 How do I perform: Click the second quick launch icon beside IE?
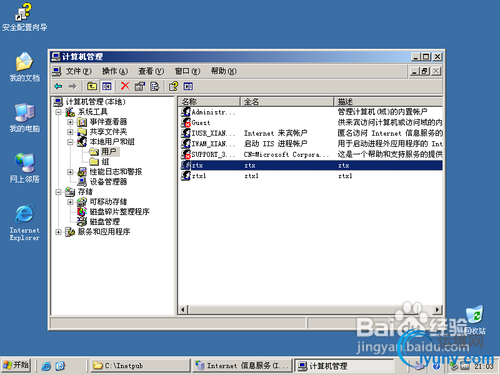pyautogui.click(x=60, y=366)
